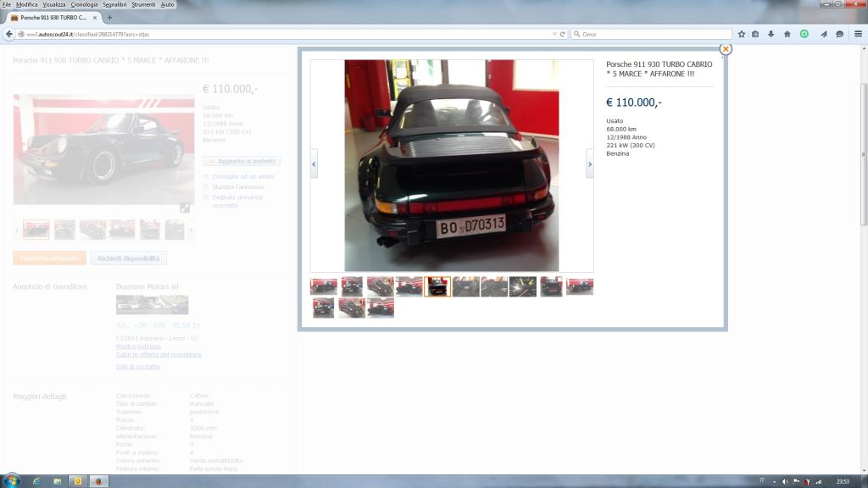
Task: Open the Cronologia menu
Action: 84,4
